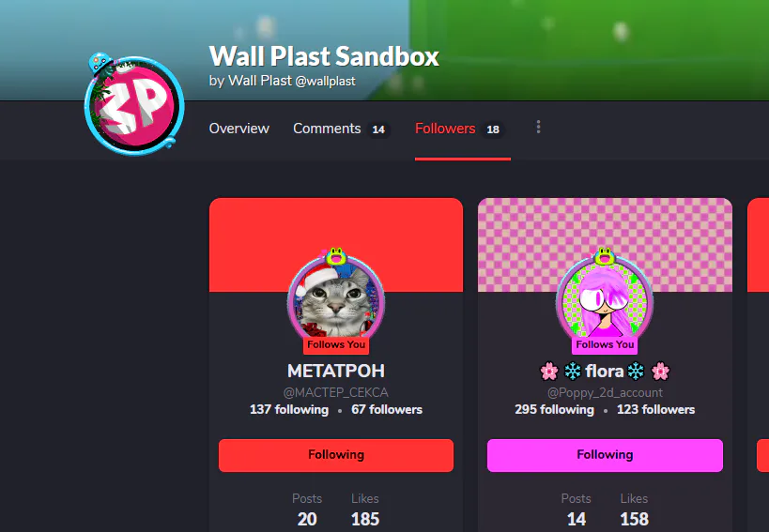Switch to the Overview tab
The width and height of the screenshot is (769, 532).
coord(238,129)
